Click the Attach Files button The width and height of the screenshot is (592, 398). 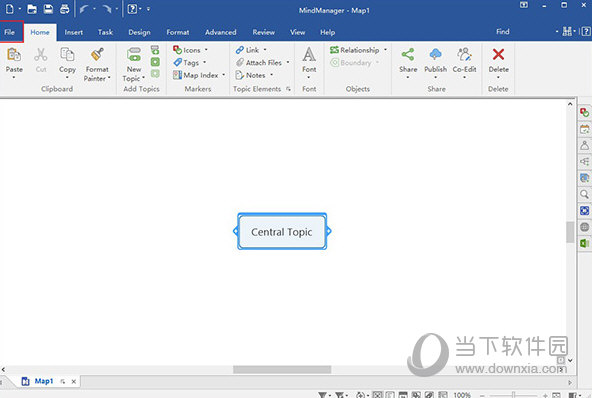point(259,62)
